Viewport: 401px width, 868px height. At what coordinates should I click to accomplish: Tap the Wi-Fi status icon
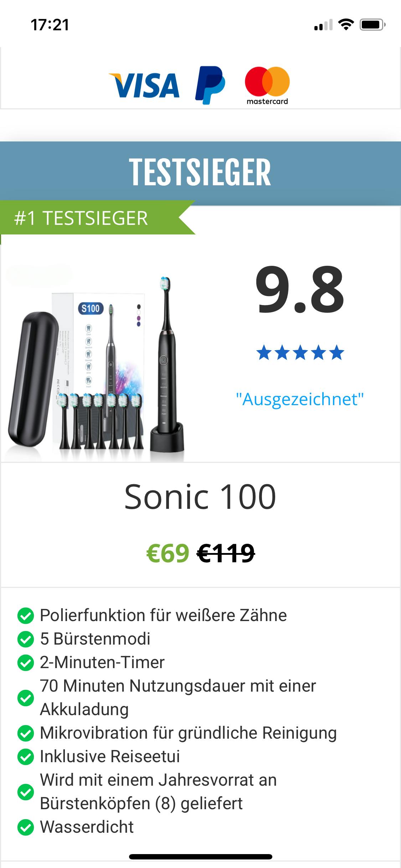coord(345,25)
